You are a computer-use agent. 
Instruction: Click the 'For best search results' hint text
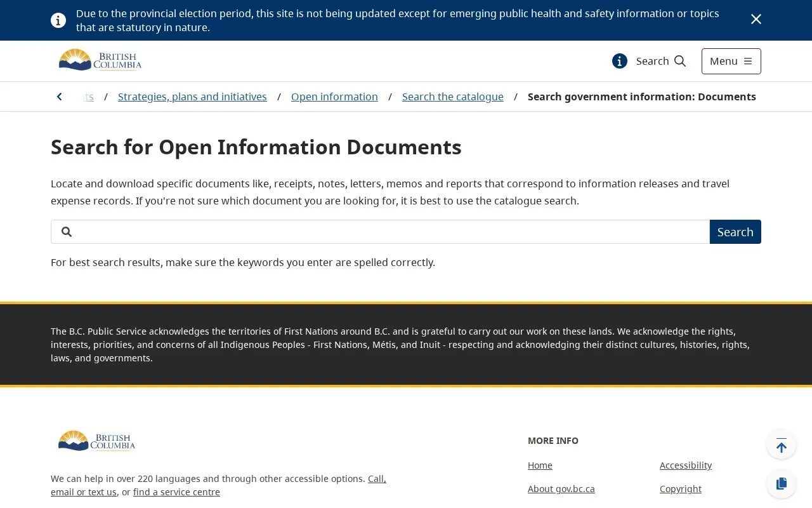[243, 262]
